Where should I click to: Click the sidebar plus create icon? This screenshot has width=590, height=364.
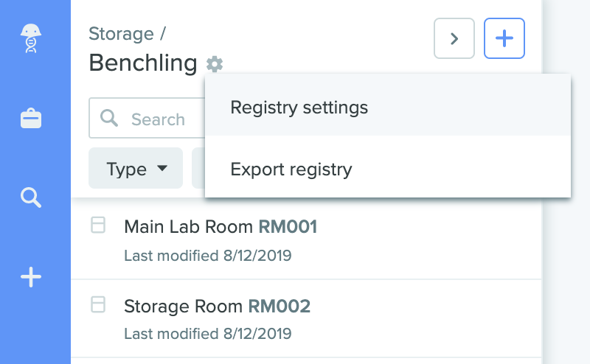coord(31,277)
